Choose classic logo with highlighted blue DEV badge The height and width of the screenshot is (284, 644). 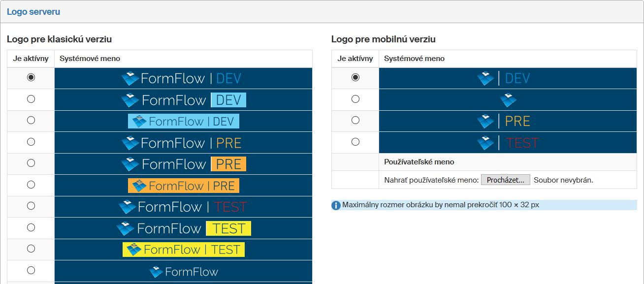coord(31,99)
